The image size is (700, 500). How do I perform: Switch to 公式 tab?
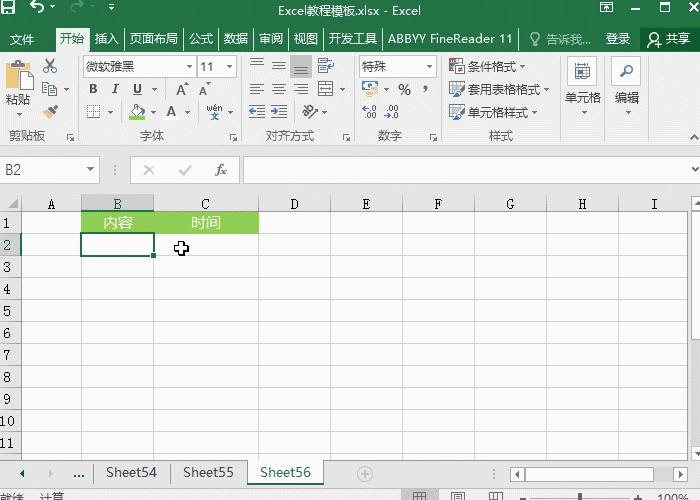click(x=201, y=39)
